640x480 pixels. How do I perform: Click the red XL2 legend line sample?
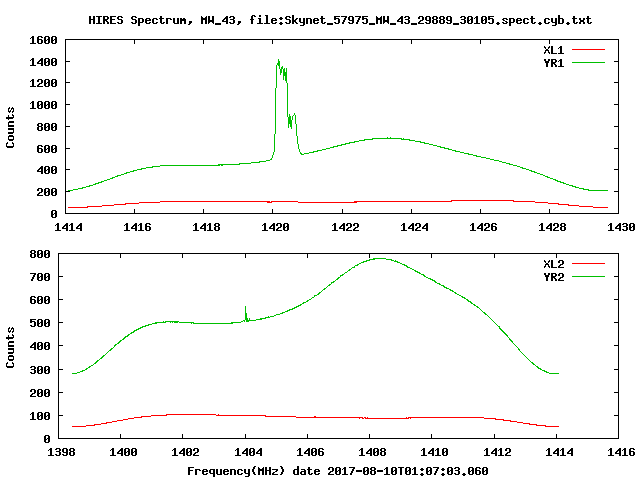(588, 264)
